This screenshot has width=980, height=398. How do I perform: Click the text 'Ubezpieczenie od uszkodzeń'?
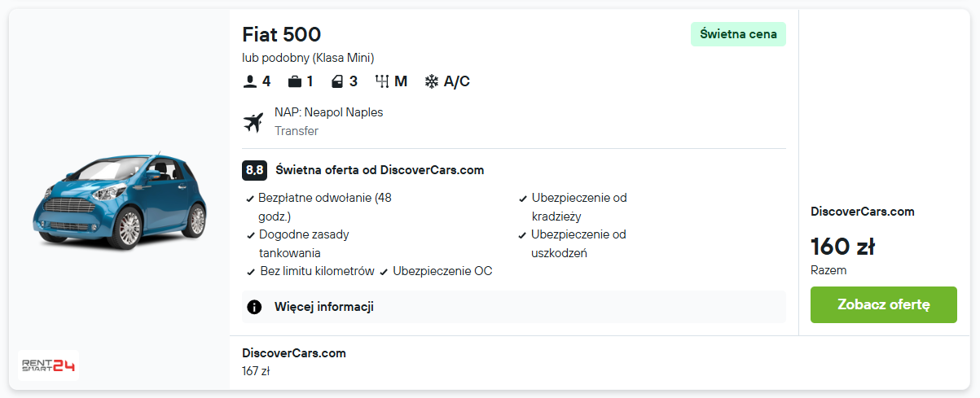[578, 243]
